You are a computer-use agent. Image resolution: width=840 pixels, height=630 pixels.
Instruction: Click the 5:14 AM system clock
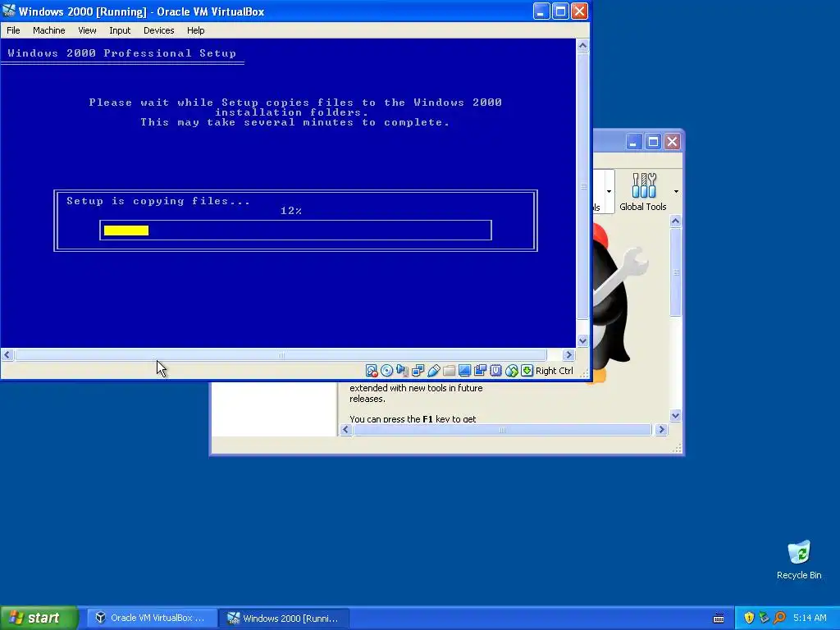pos(810,618)
